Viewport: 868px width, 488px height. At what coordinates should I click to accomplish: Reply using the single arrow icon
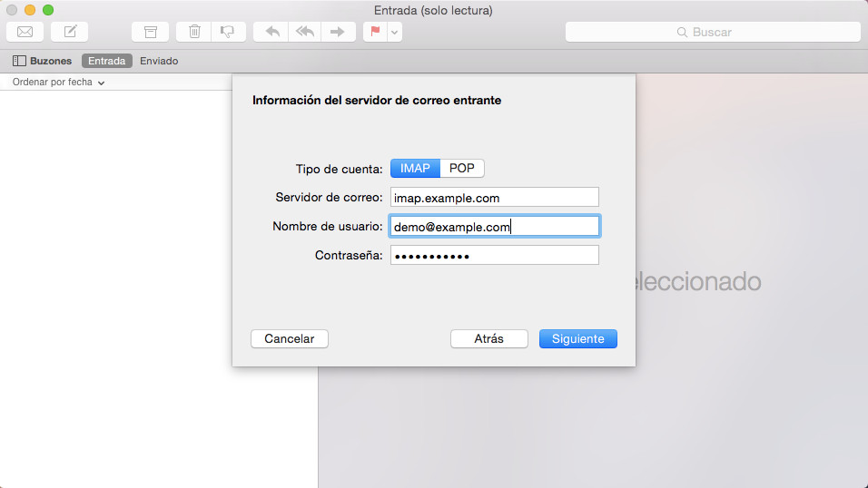tap(271, 32)
